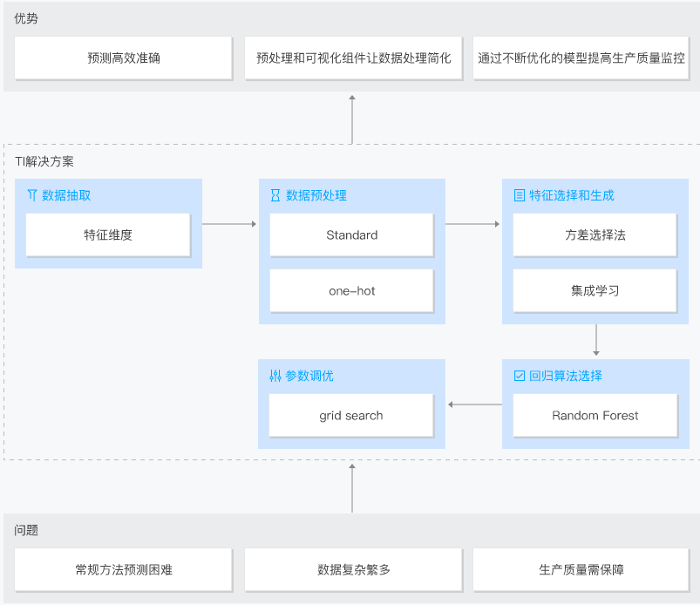Click the Random Forest box

point(595,415)
